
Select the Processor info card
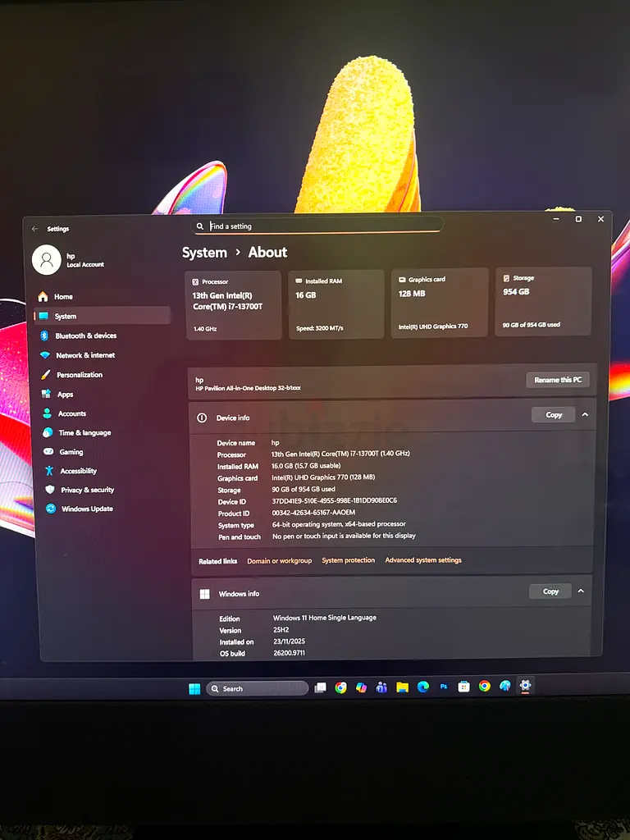point(234,305)
